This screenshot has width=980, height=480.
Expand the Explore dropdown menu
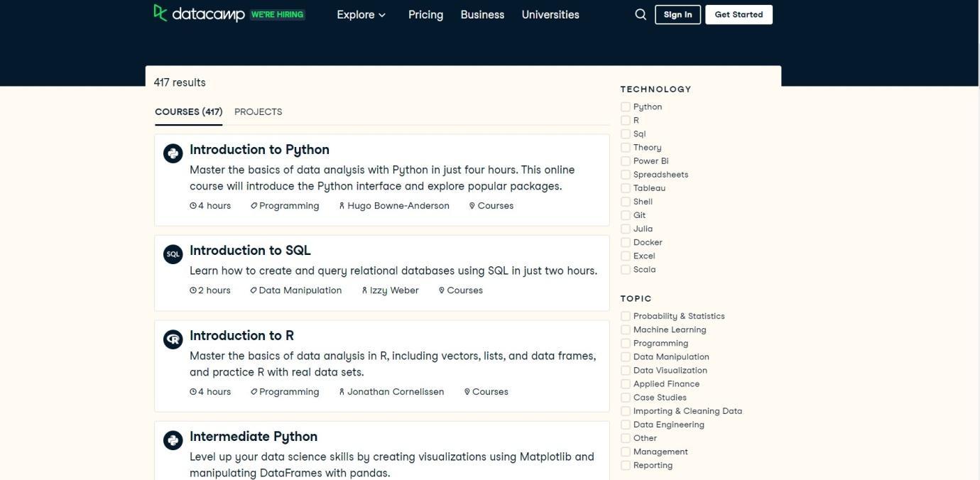coord(361,15)
